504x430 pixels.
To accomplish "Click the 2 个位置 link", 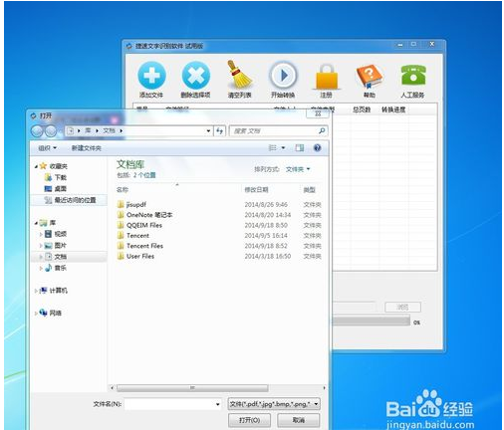I will pyautogui.click(x=144, y=175).
